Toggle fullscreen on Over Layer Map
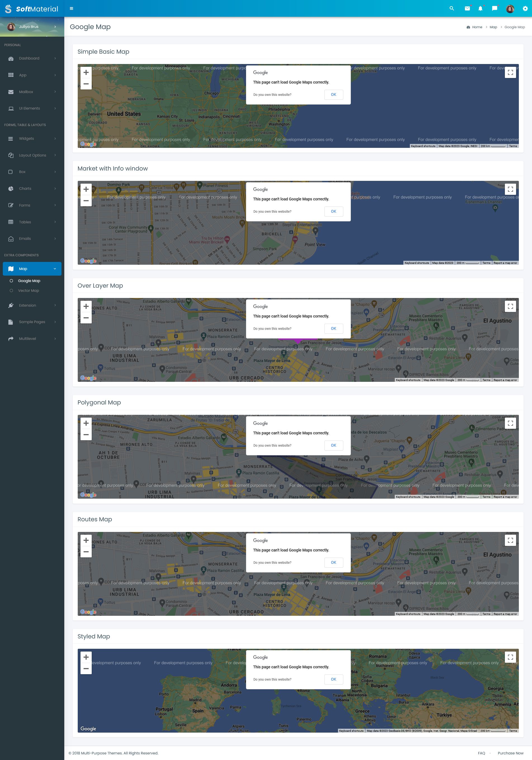The width and height of the screenshot is (532, 760). pos(510,307)
